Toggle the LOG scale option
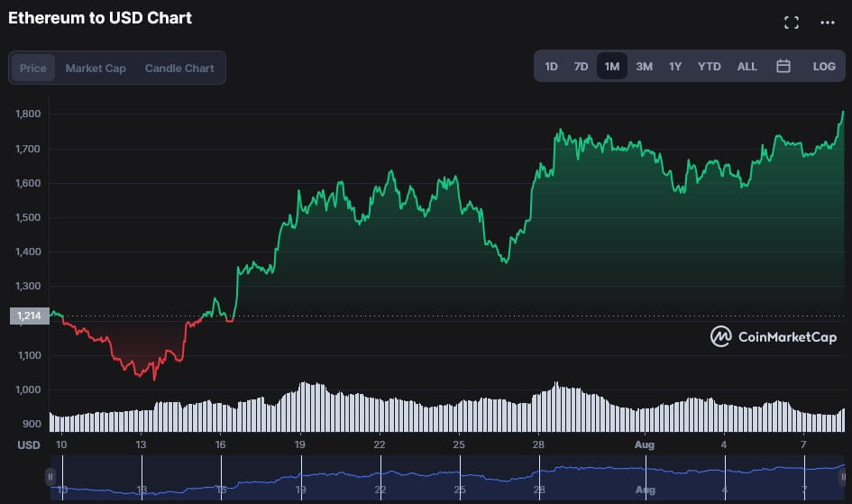Screen dimensions: 852x504 (824, 66)
